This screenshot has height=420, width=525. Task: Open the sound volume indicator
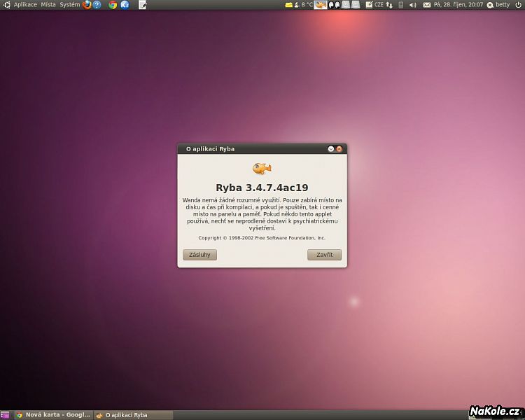point(413,5)
